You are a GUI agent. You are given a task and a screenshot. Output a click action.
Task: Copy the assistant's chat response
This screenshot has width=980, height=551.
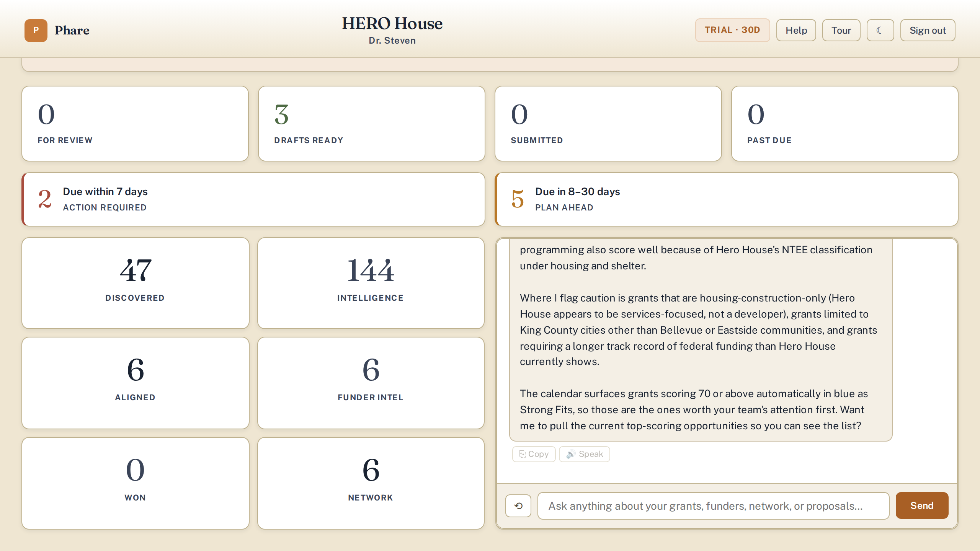pyautogui.click(x=534, y=454)
